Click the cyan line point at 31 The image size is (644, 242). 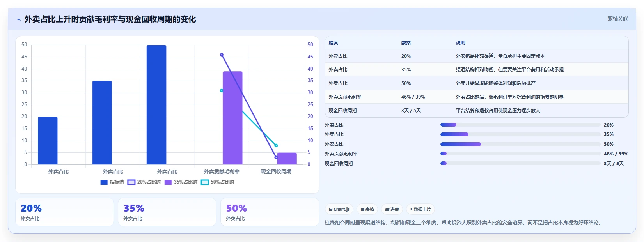coord(222,90)
